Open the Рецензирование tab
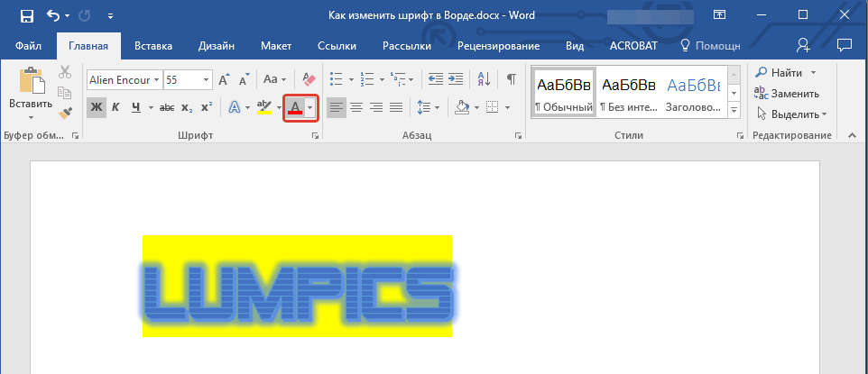 pyautogui.click(x=498, y=46)
